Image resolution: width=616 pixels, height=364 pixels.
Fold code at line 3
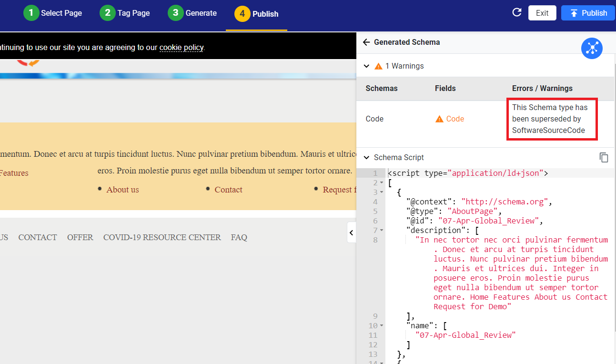pos(382,193)
